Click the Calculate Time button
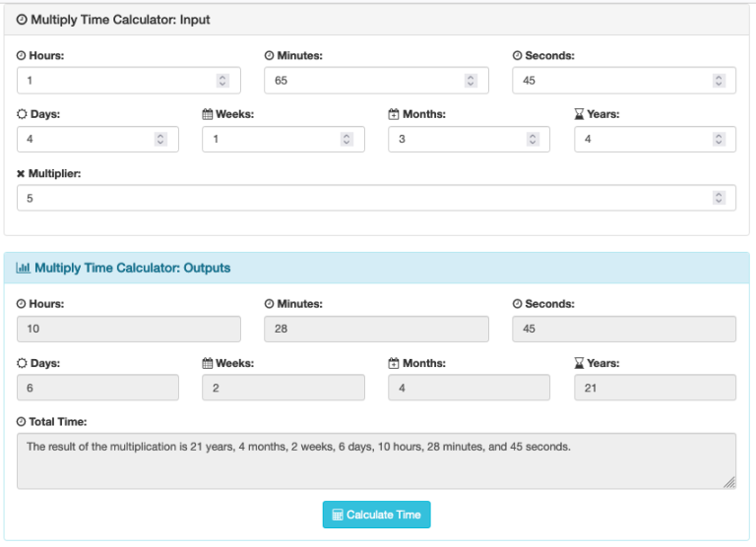The height and width of the screenshot is (547, 756). 377,515
